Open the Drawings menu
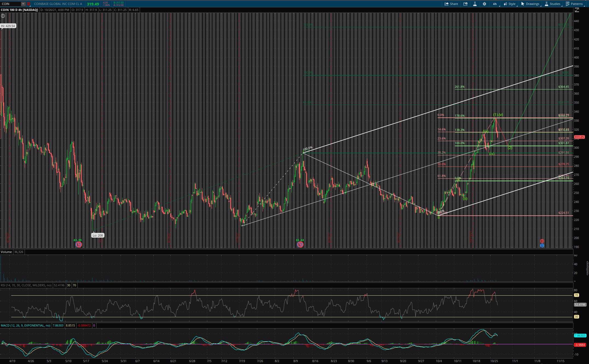 530,4
